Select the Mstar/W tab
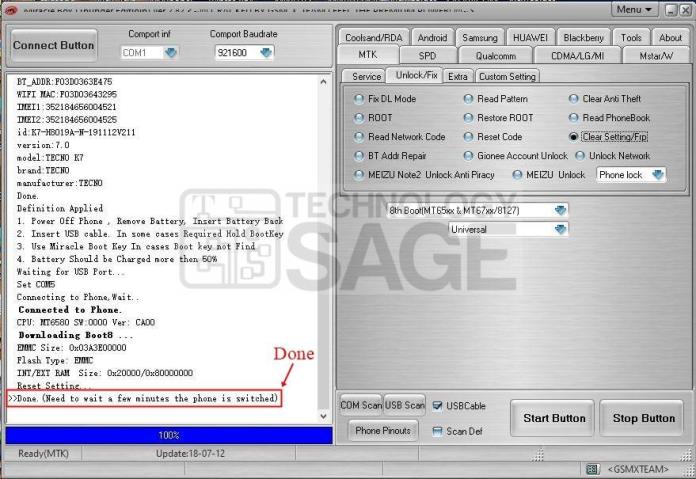696x479 pixels. tap(656, 56)
